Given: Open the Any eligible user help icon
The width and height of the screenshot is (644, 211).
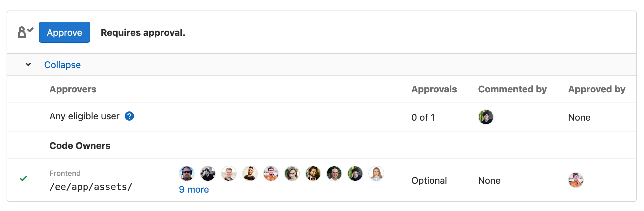Looking at the screenshot, I should 129,116.
